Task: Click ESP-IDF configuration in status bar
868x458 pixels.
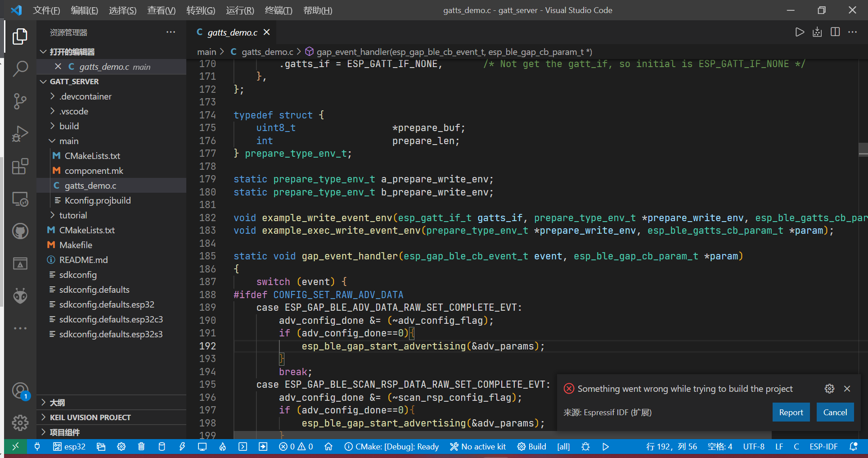Action: 823,446
